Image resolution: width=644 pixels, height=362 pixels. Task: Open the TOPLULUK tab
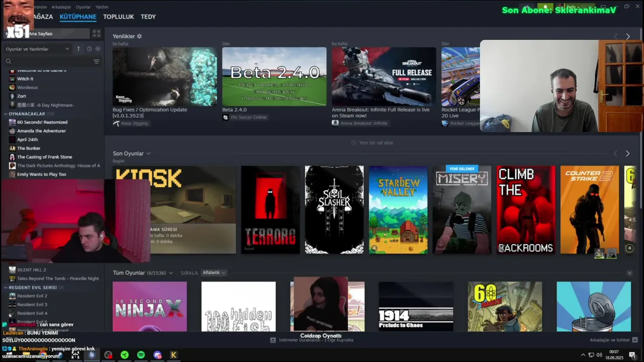(x=118, y=17)
